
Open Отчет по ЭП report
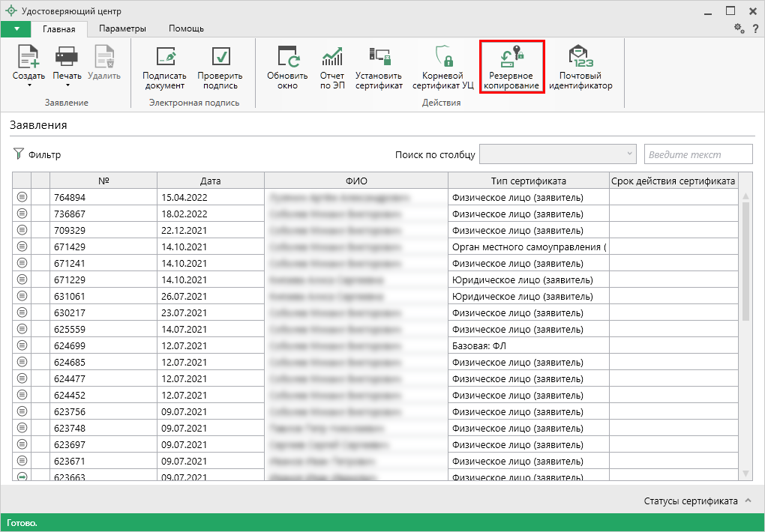point(331,57)
